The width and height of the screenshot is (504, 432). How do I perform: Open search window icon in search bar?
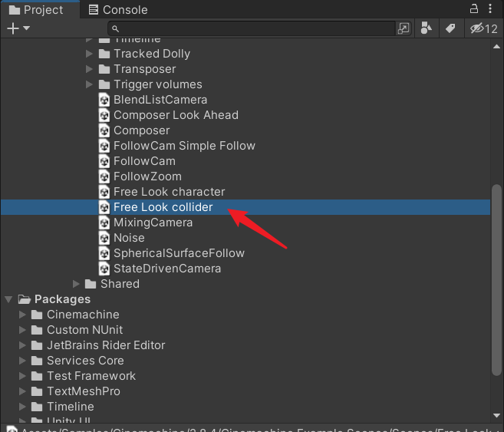tap(404, 28)
